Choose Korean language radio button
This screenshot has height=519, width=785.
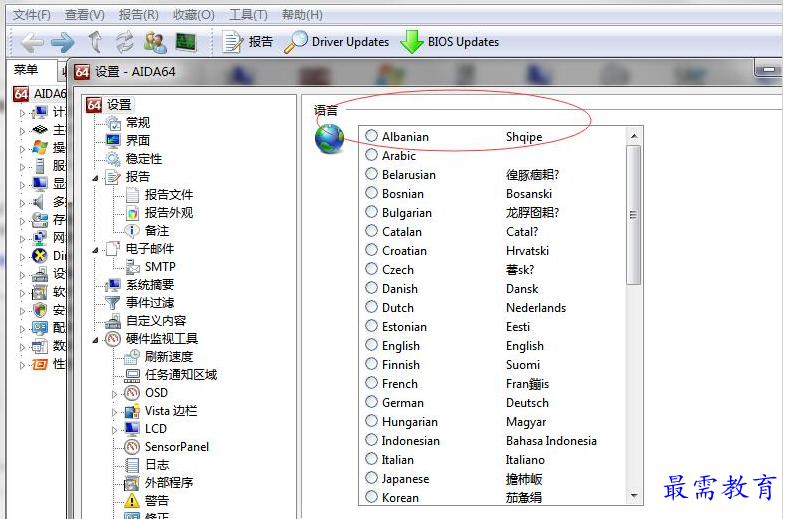371,497
